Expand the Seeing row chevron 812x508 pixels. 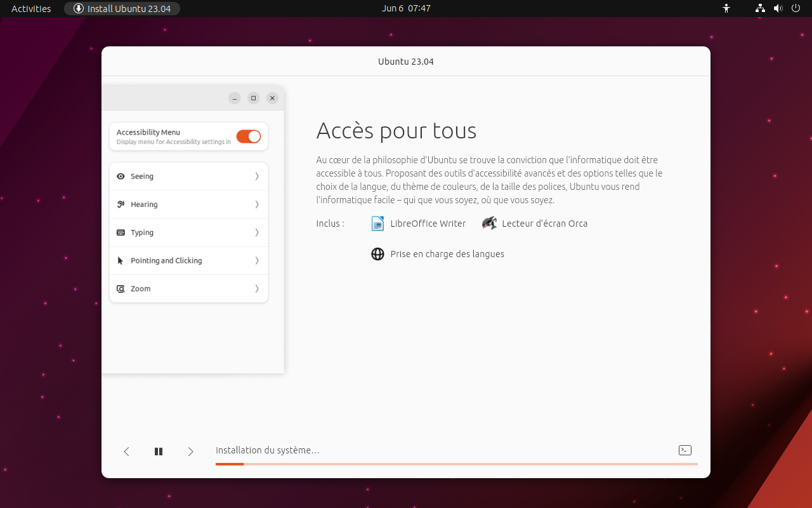click(257, 177)
